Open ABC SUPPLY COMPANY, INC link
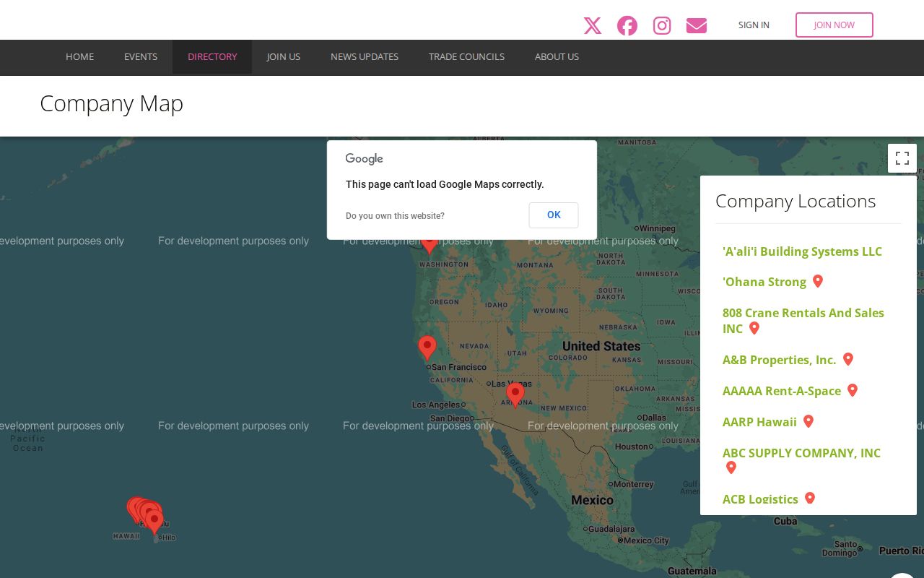Screen dimensions: 924x578 tap(801, 453)
